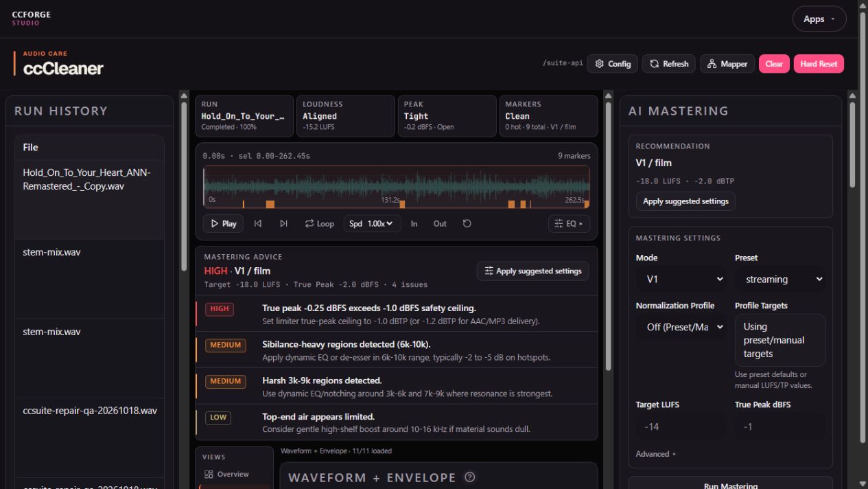Select ccsuite-repair-qa-20261018.wav in Run History

click(x=89, y=437)
